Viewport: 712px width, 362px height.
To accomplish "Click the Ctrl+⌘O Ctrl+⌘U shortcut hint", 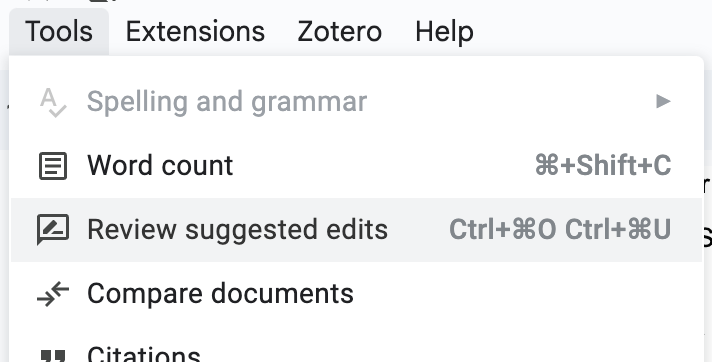I will (x=560, y=229).
